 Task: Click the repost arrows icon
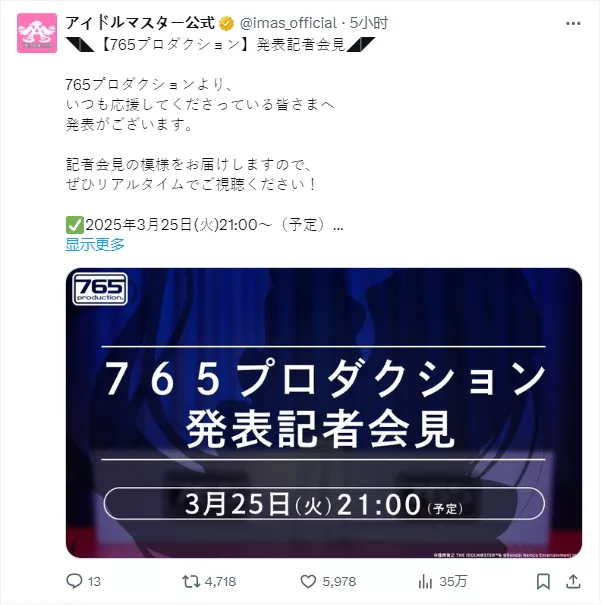pos(191,581)
